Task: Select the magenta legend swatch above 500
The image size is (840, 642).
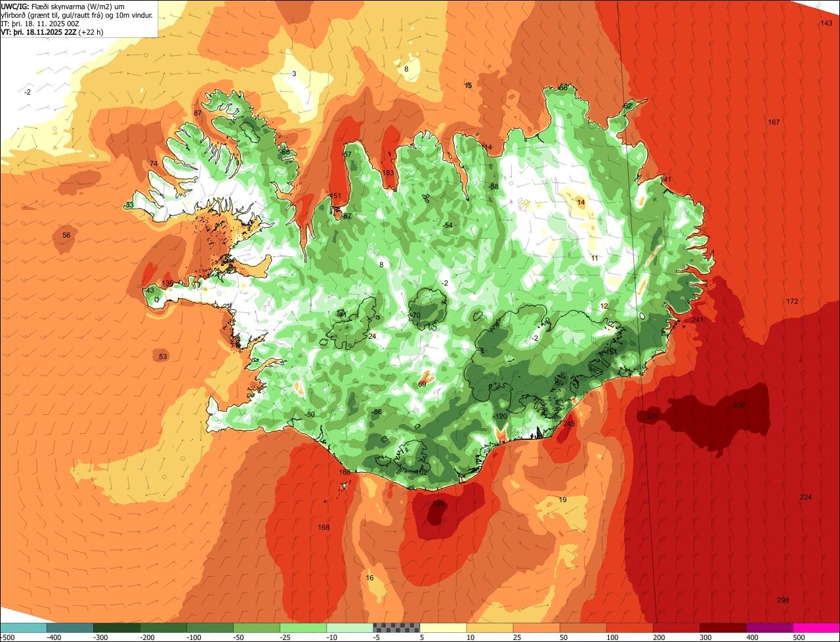Action: tap(816, 628)
